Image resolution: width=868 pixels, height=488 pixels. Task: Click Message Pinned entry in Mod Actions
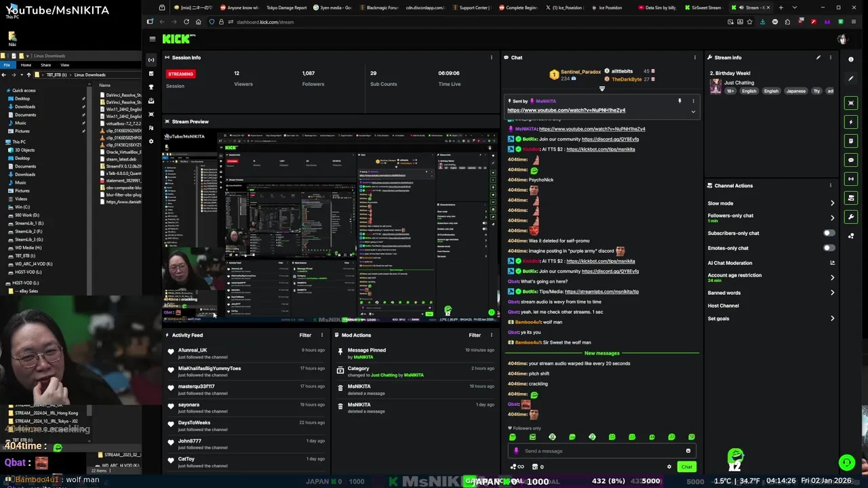[366, 350]
